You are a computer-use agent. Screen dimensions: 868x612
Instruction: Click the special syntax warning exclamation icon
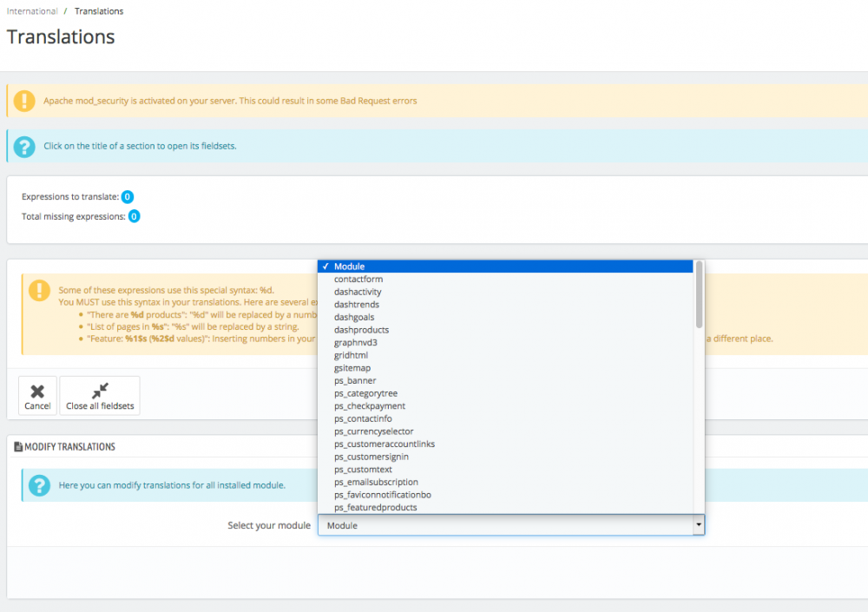point(39,290)
